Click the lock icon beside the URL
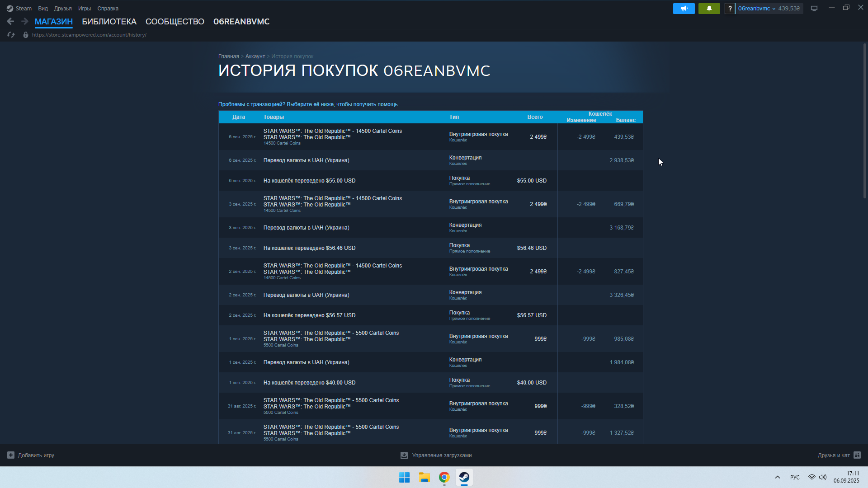Viewport: 868px width, 488px height. click(26, 35)
